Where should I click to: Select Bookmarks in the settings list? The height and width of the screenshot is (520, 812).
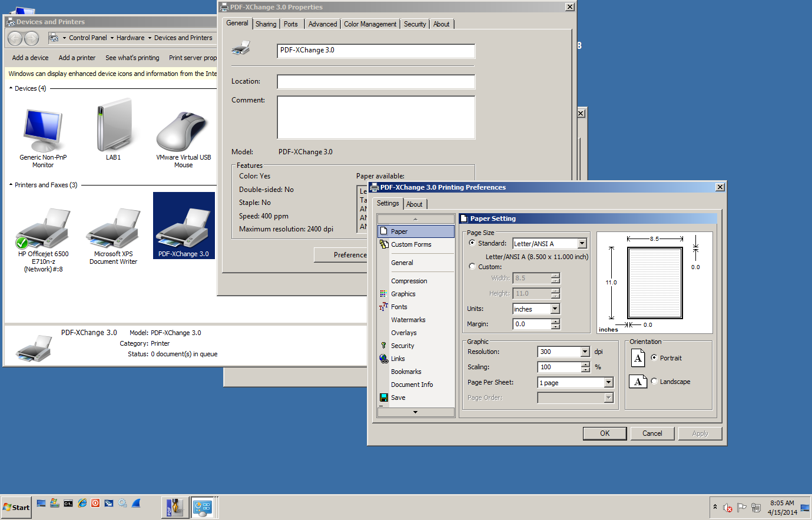[406, 372]
